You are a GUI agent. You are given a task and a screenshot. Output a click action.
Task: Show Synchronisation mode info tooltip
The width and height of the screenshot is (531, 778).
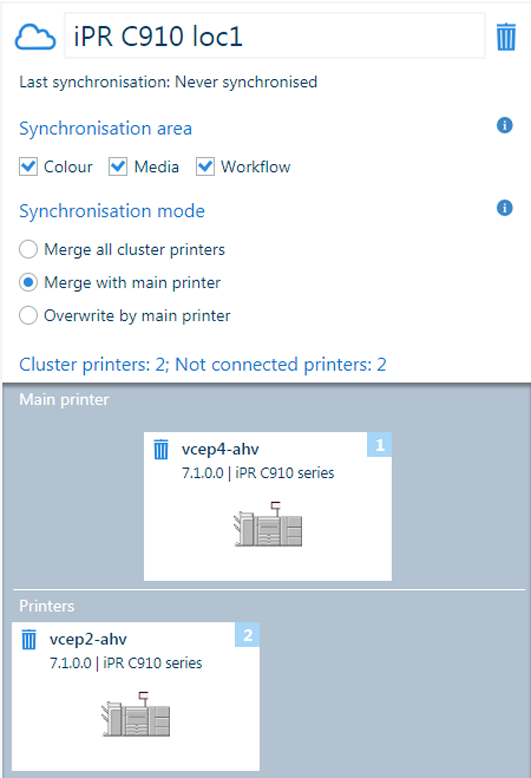point(505,208)
